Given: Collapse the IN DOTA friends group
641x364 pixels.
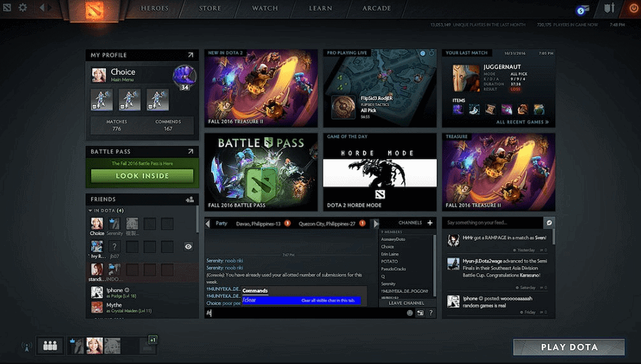Looking at the screenshot, I should tap(90, 211).
